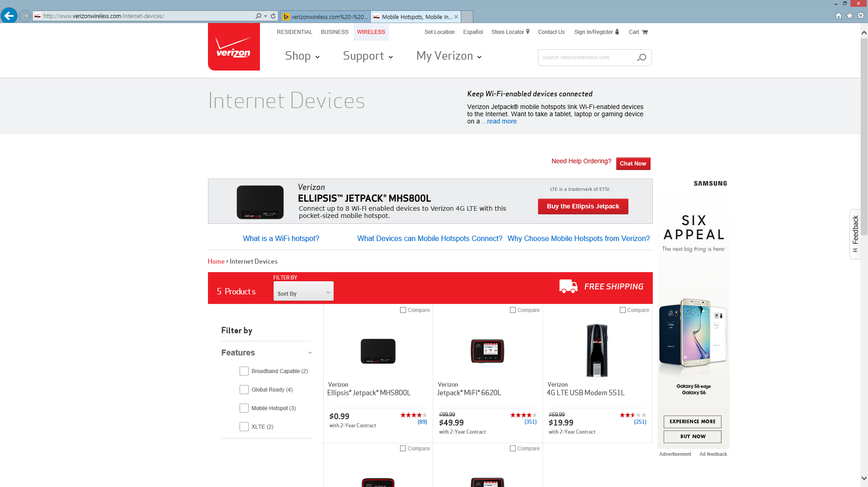Click the star rating for Ellipsis Jetpack MHS800L
Viewport: 868px width, 487px height.
(414, 415)
